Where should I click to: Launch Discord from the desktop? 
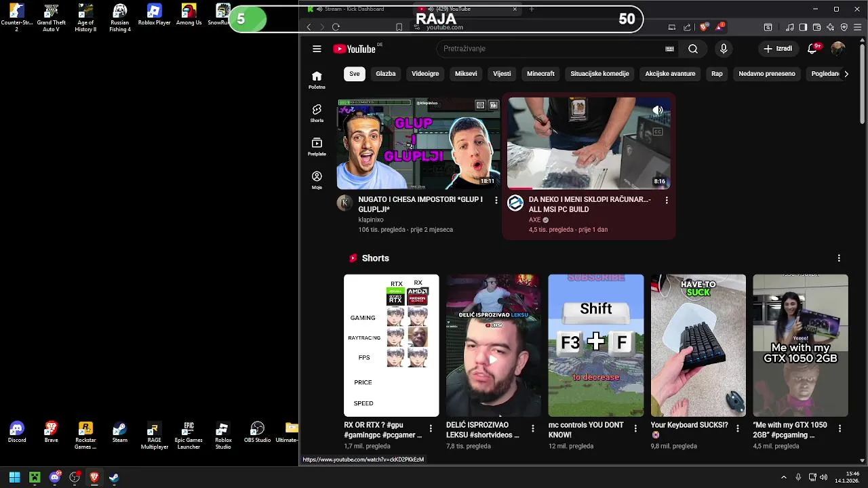coord(17,432)
